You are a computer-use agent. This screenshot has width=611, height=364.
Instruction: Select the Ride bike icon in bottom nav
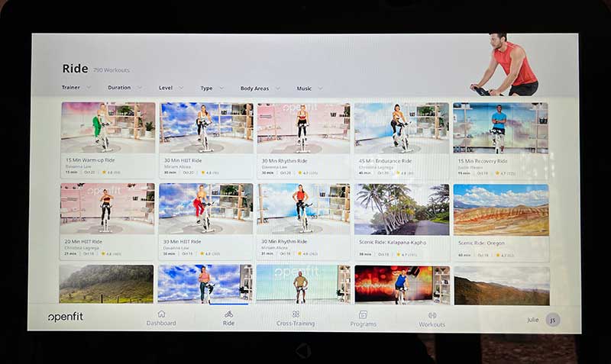coord(228,314)
